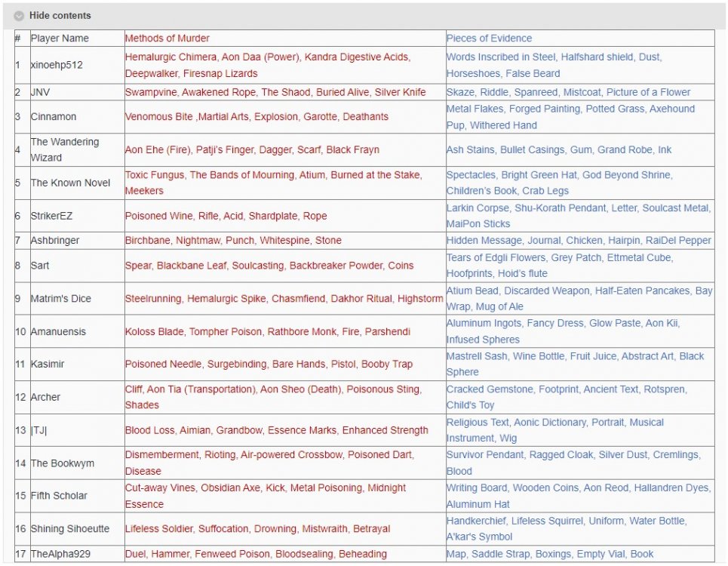Click evidence cell starting Religious Text
The image size is (728, 566).
580,430
